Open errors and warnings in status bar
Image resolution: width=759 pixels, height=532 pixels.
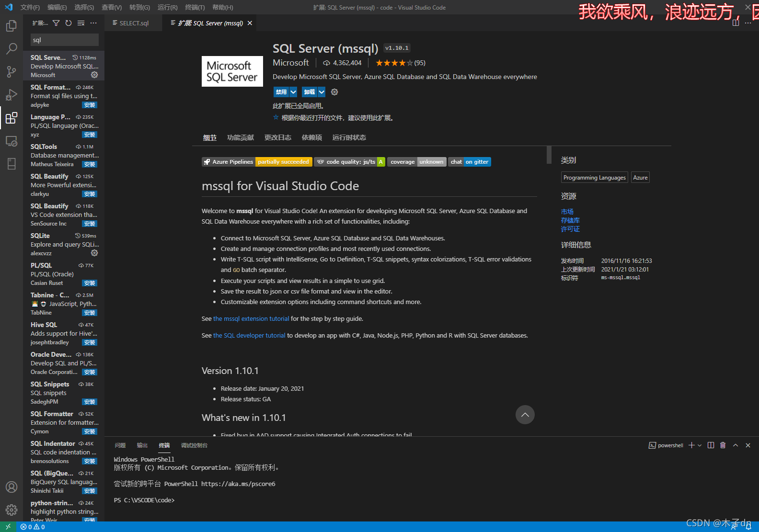point(33,527)
